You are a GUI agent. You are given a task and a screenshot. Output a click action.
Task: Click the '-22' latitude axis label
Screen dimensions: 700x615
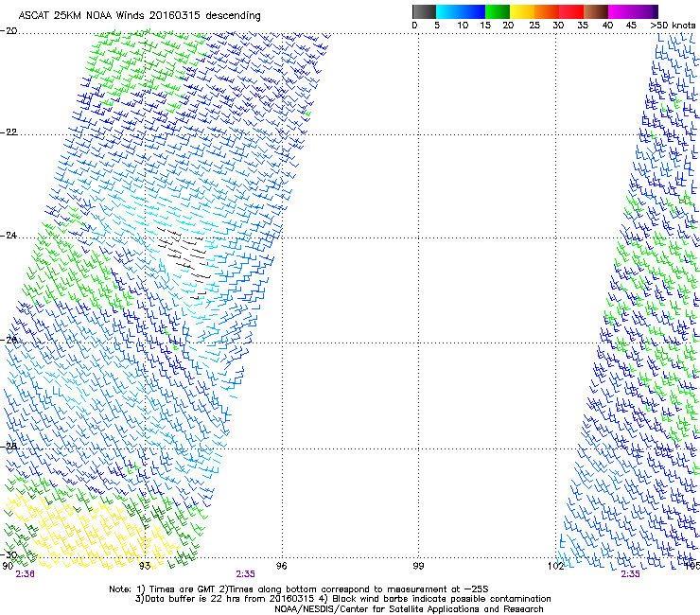[x=9, y=132]
